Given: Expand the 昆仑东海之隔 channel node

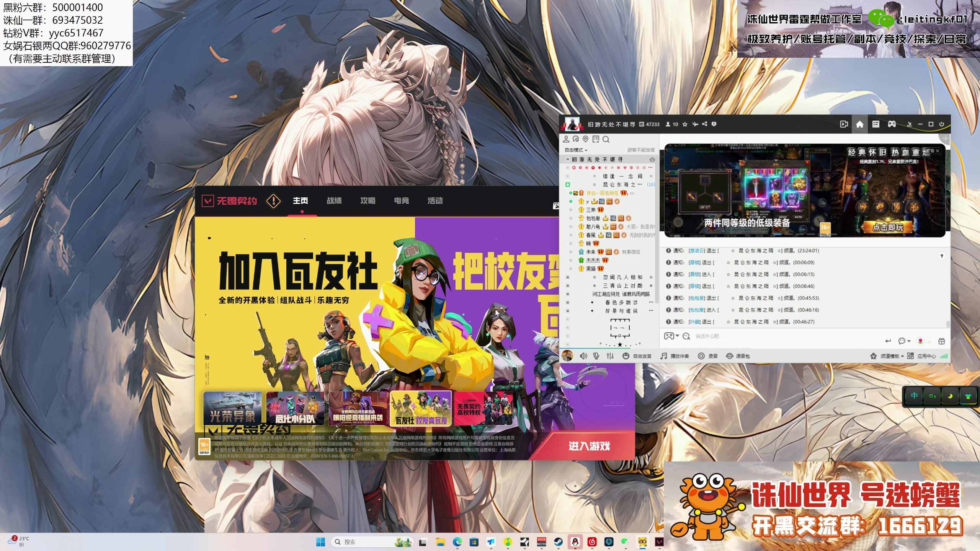Looking at the screenshot, I should [568, 184].
